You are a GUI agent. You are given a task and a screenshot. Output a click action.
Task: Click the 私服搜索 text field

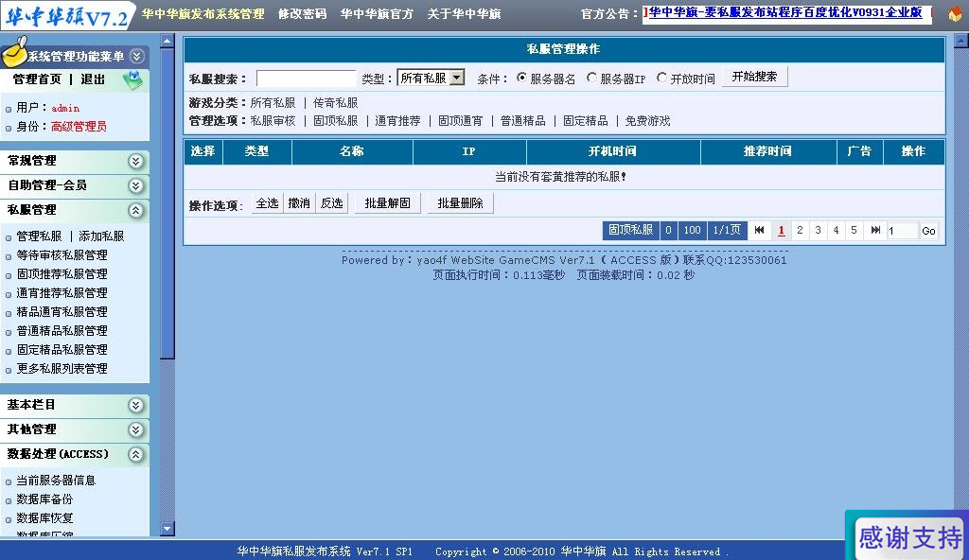coord(306,79)
